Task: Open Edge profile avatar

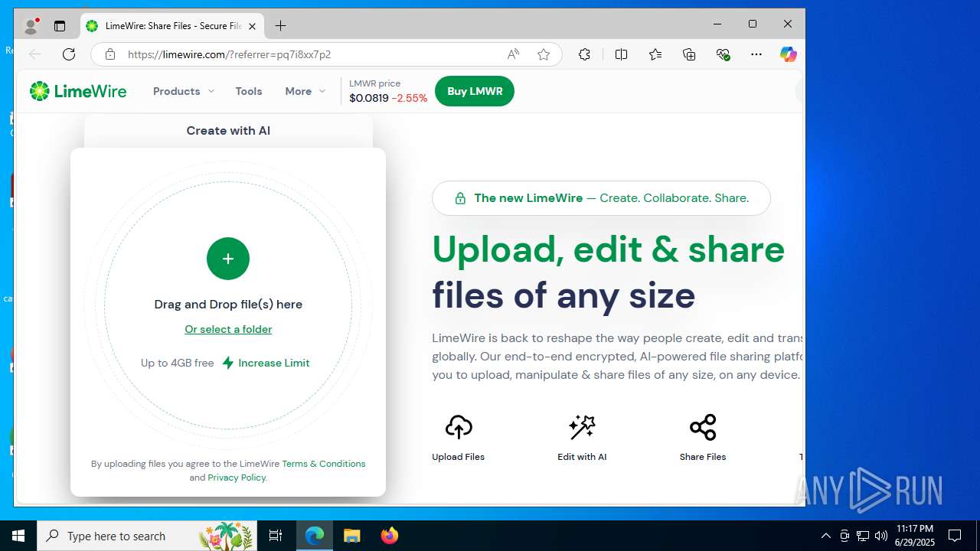Action: [31, 26]
